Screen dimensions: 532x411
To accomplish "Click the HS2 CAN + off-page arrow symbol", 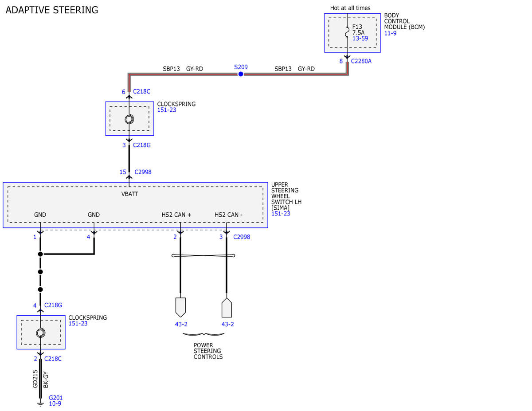I will [x=180, y=307].
